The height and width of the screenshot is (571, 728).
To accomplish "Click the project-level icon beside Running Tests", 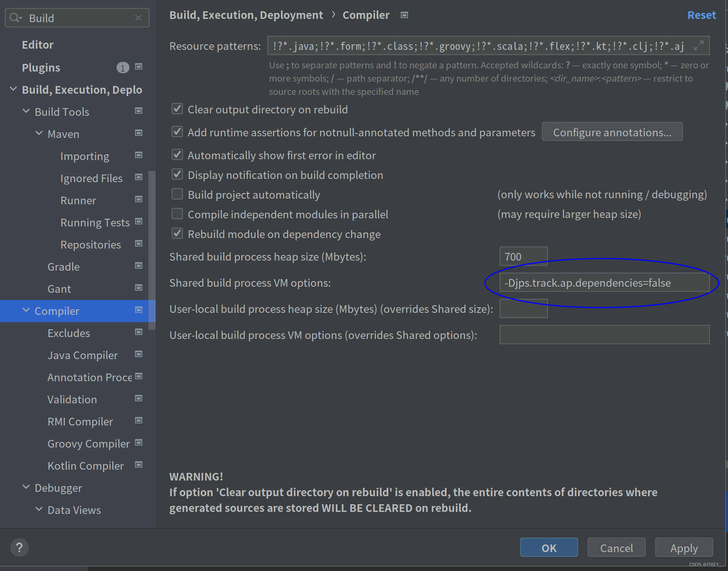I will click(x=139, y=222).
